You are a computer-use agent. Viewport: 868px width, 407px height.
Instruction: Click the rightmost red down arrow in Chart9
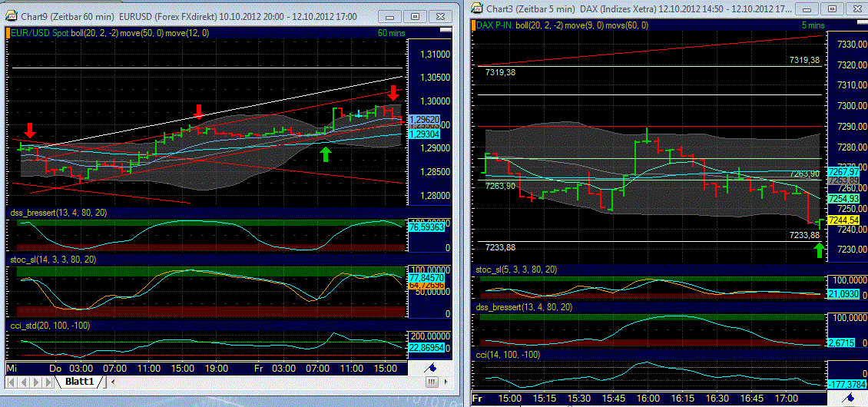(393, 92)
